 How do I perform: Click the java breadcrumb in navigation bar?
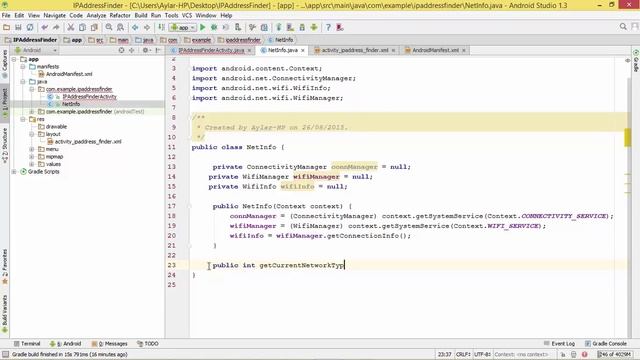coord(144,40)
